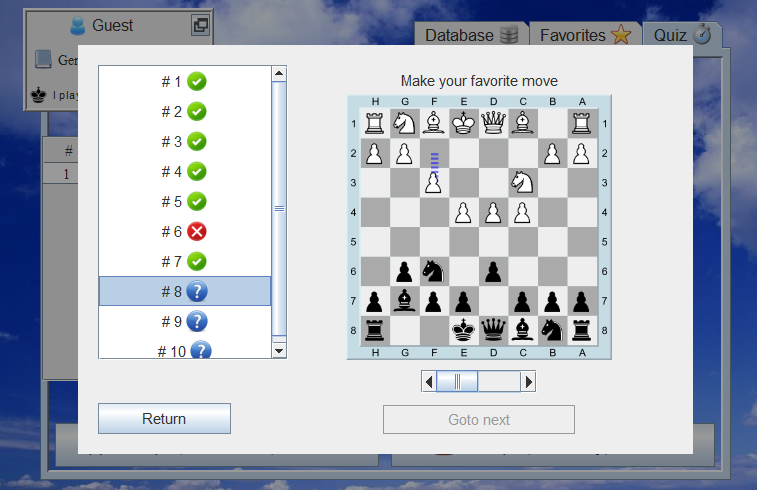This screenshot has height=490, width=757.
Task: Click the quiz list scrollbar thumb
Action: point(279,209)
